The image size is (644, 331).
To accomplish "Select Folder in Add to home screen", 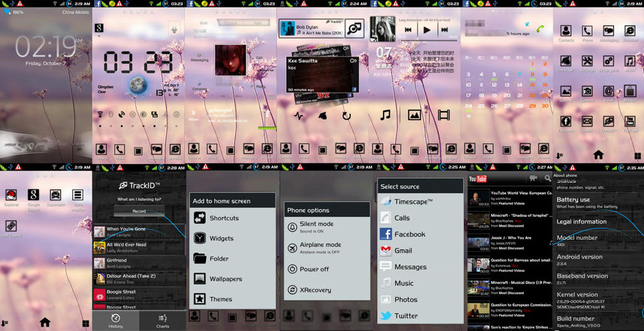I will click(x=233, y=258).
